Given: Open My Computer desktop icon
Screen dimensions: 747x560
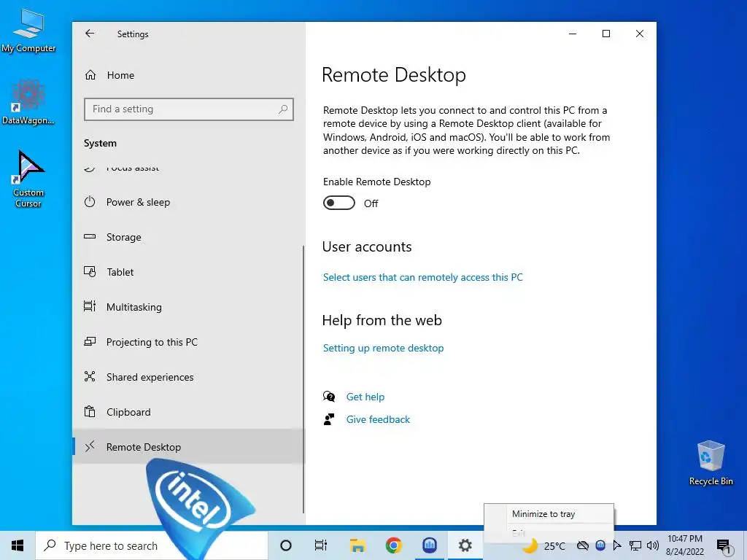Looking at the screenshot, I should (28, 31).
